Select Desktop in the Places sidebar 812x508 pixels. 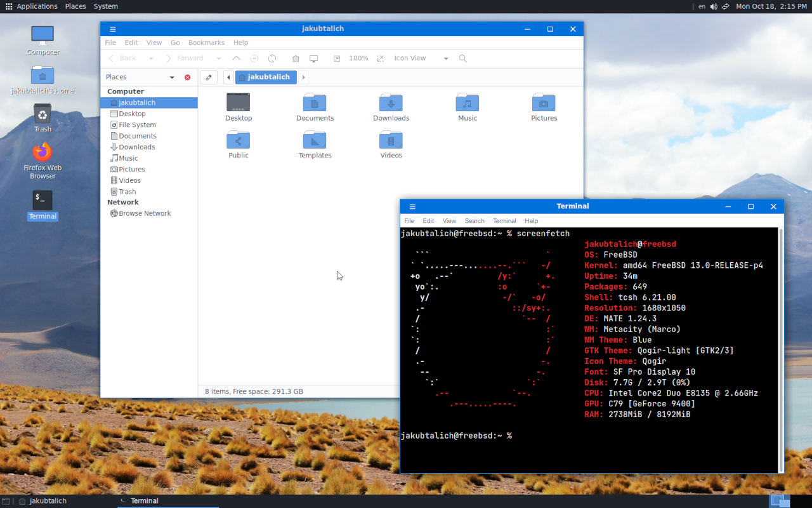(149, 114)
